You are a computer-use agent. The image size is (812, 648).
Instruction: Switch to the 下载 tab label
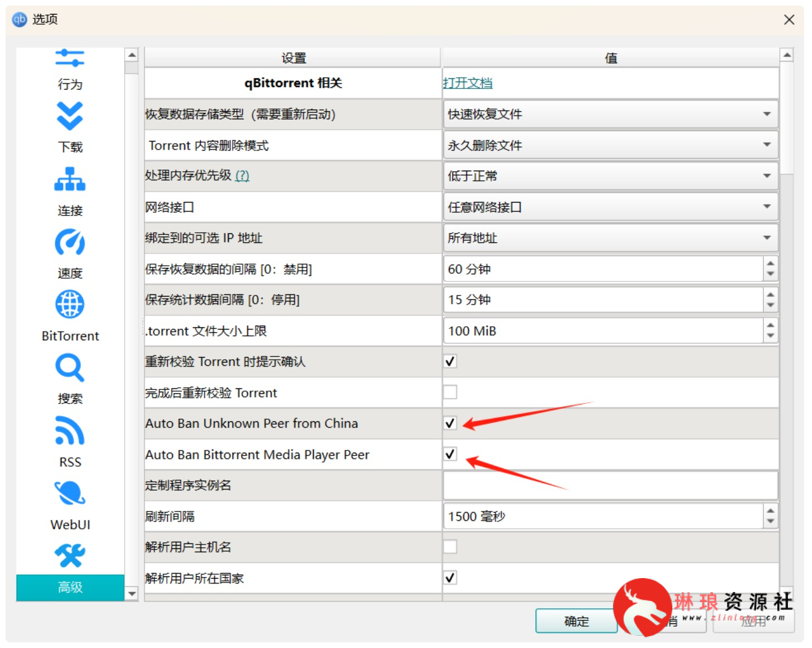(x=70, y=147)
